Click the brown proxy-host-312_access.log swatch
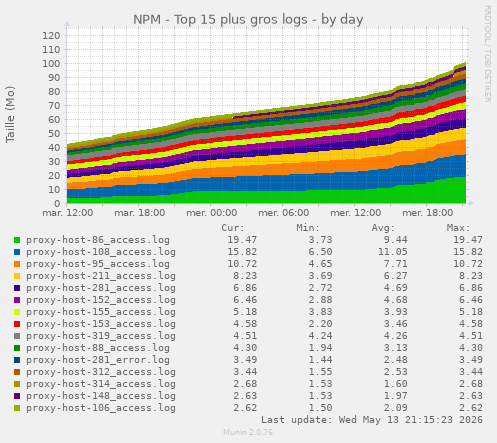The height and width of the screenshot is (443, 497). coord(17,372)
